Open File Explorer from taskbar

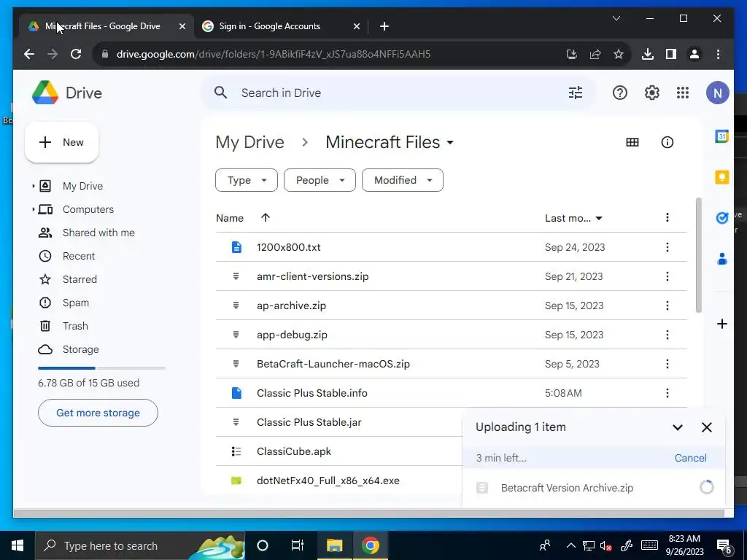[334, 545]
